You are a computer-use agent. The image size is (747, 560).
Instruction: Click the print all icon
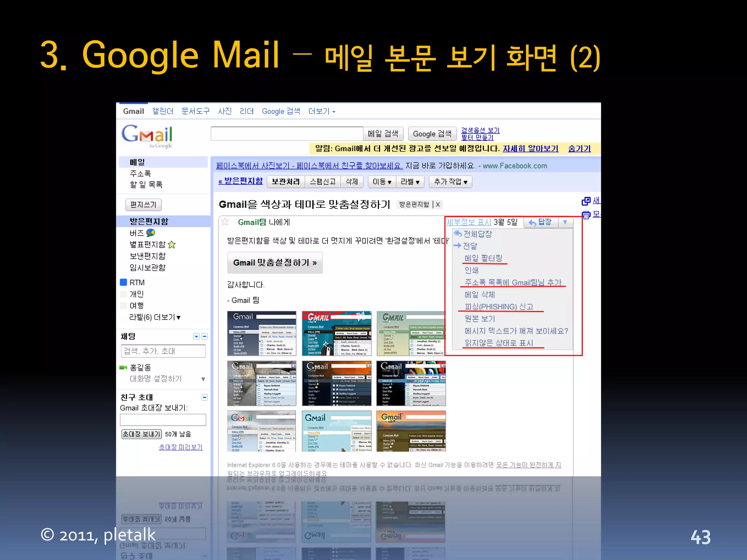point(586,215)
